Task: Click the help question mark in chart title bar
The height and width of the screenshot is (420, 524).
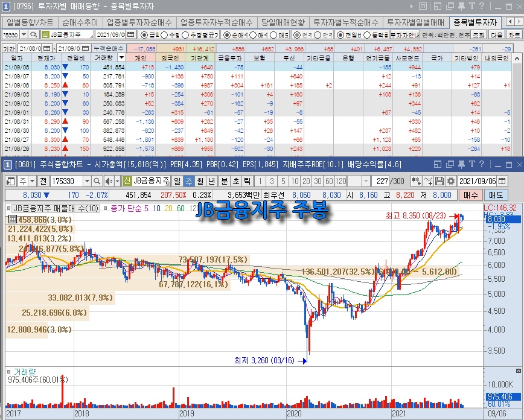Action: coord(482,164)
